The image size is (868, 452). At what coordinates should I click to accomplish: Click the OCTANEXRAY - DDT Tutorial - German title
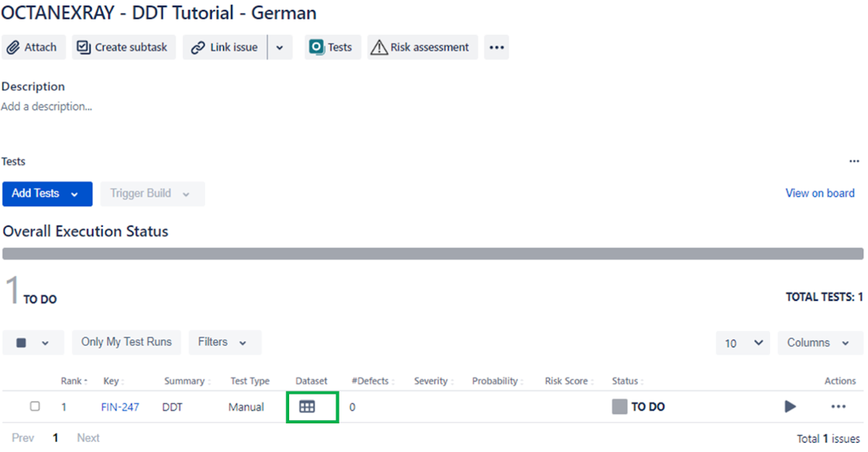click(x=159, y=12)
